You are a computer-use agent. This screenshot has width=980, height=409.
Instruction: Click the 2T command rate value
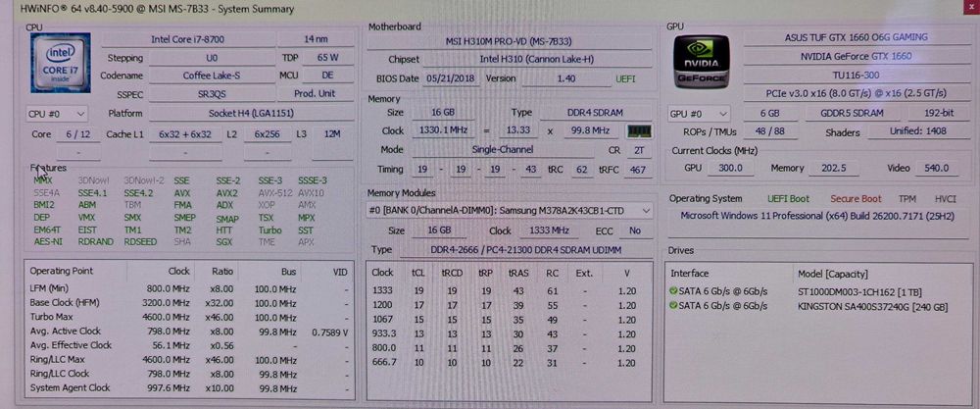pyautogui.click(x=638, y=150)
